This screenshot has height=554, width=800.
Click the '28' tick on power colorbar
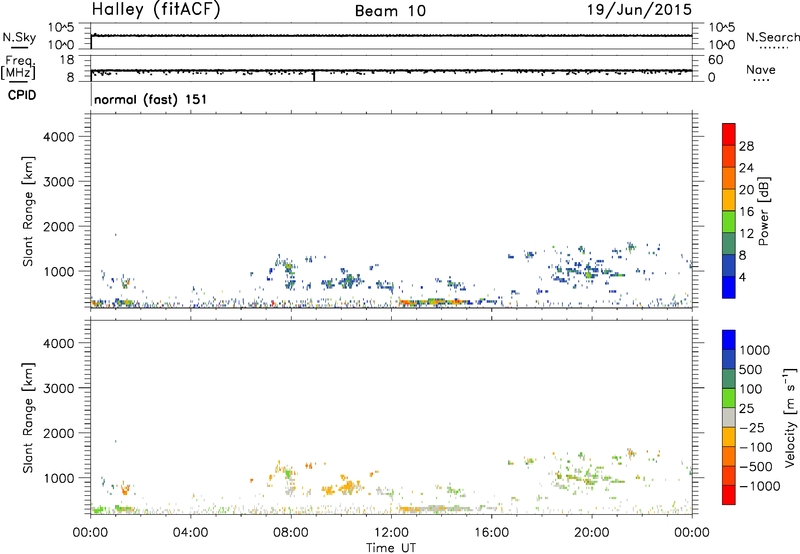coord(746,146)
